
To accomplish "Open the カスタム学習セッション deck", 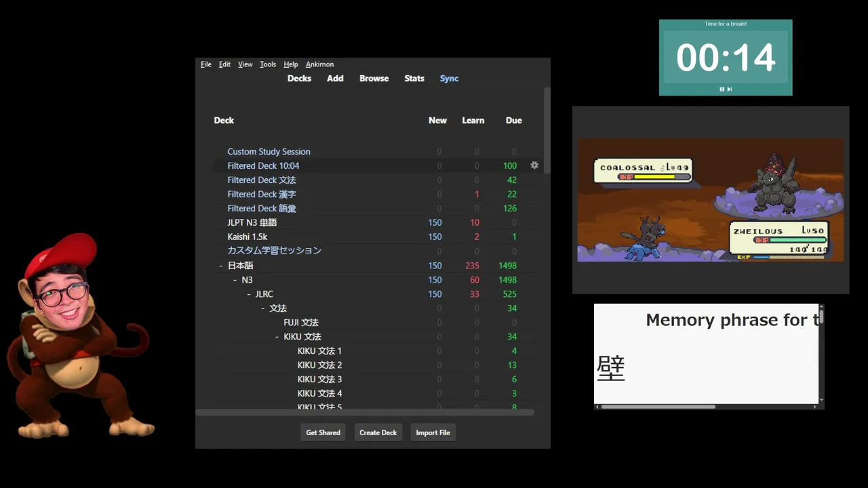I will (x=274, y=251).
